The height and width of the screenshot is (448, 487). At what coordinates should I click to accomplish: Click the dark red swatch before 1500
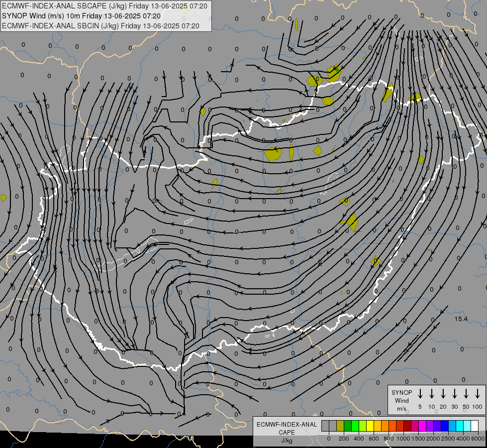(x=408, y=426)
